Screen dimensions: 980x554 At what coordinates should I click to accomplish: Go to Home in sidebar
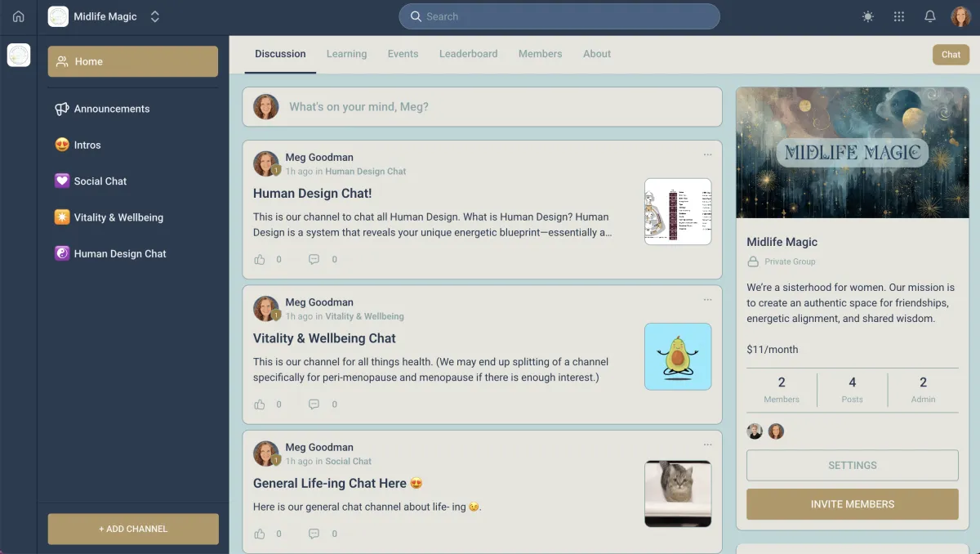[133, 61]
